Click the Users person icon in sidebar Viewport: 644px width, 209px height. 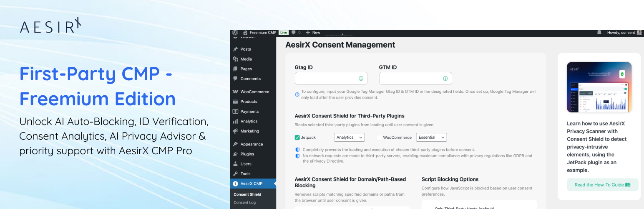[x=235, y=164]
